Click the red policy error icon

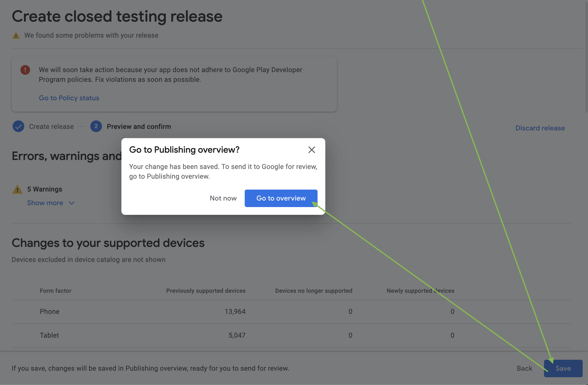[25, 70]
